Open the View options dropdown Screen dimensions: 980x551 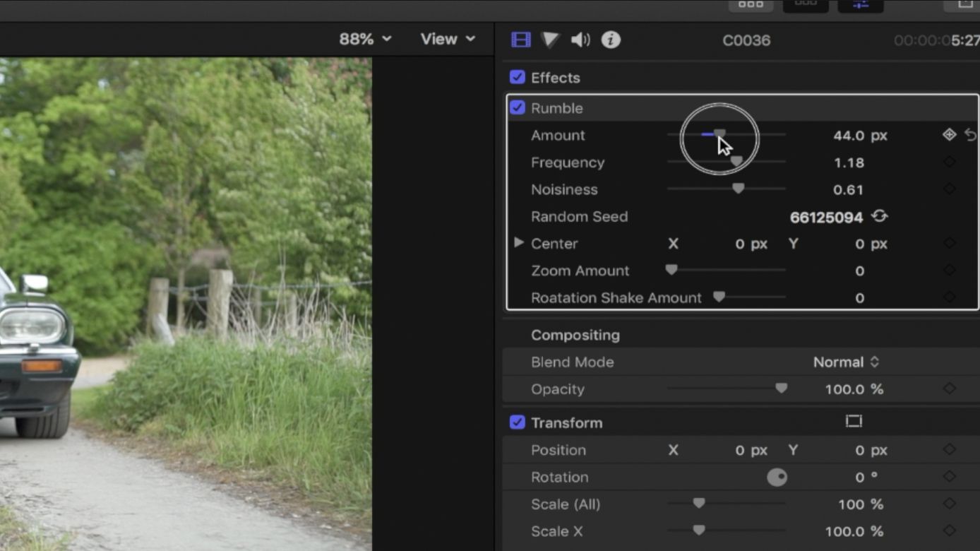pos(448,40)
